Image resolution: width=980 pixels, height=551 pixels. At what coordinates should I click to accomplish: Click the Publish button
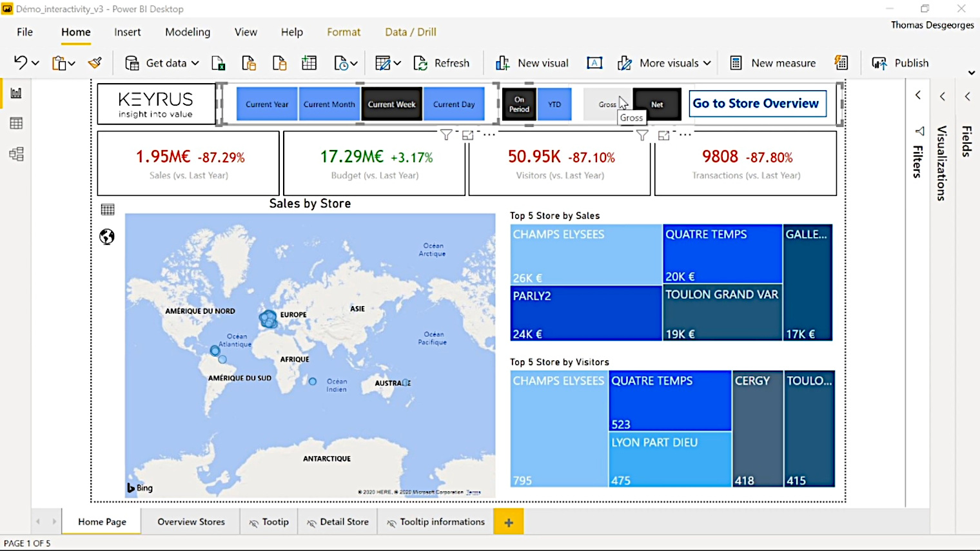click(901, 63)
